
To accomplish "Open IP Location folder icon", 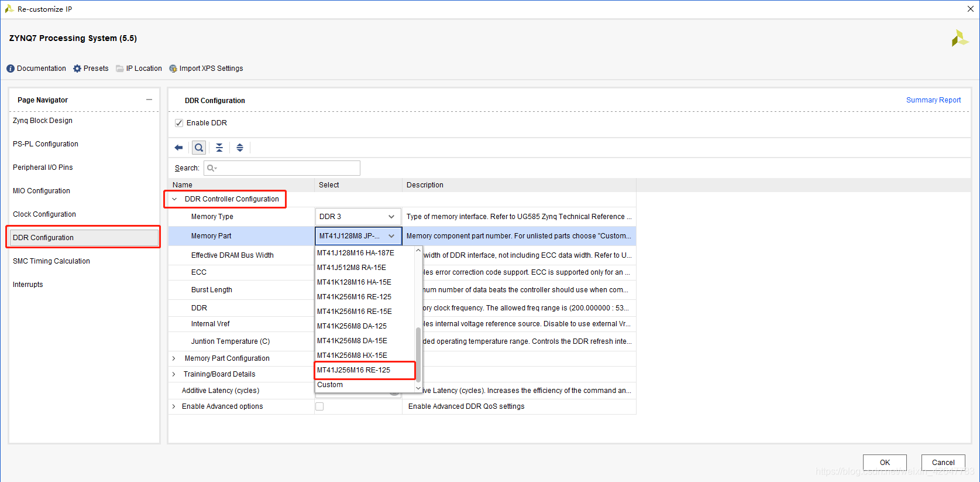I will click(120, 69).
